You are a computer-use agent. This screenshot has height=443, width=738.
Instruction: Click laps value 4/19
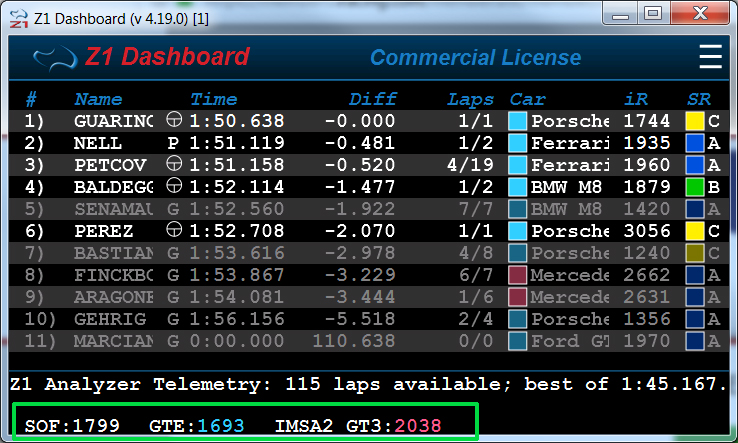click(470, 165)
